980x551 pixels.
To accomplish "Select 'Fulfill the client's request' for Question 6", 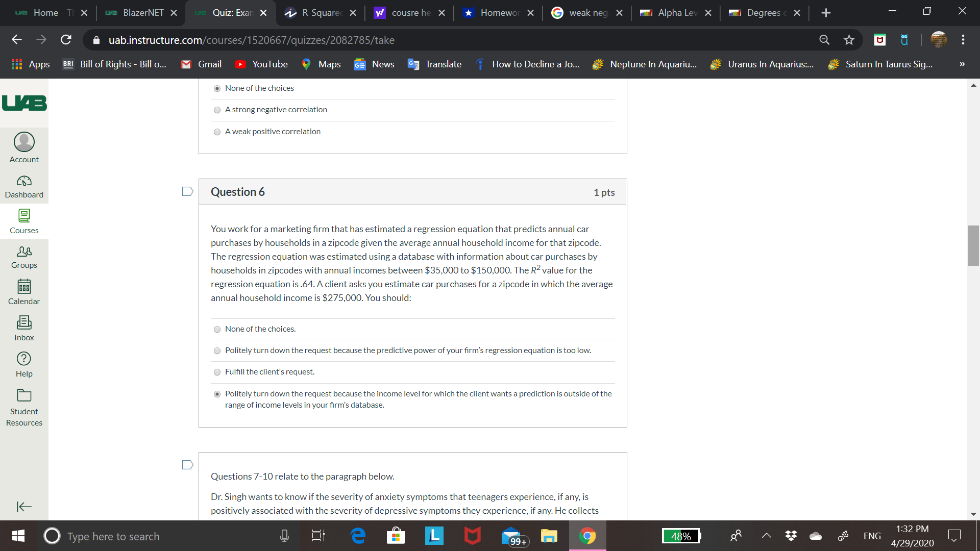I will 217,372.
